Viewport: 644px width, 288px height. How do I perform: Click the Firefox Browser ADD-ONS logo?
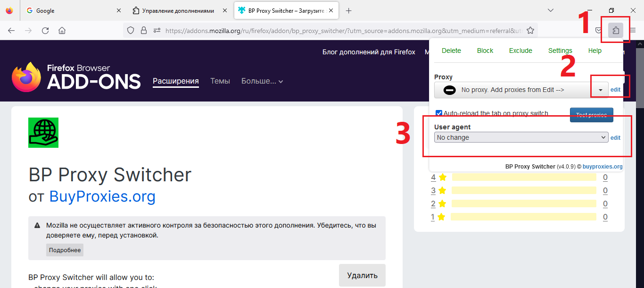(76, 77)
